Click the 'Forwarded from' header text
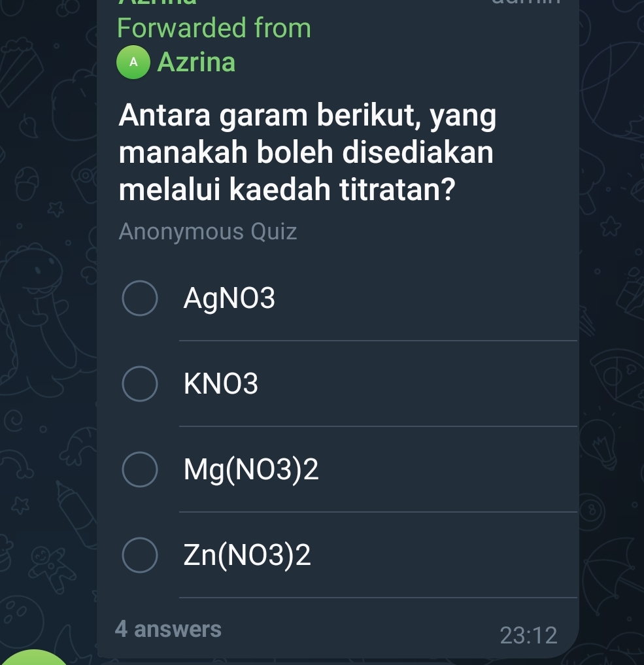Viewport: 644px width, 665px height. pos(214,28)
